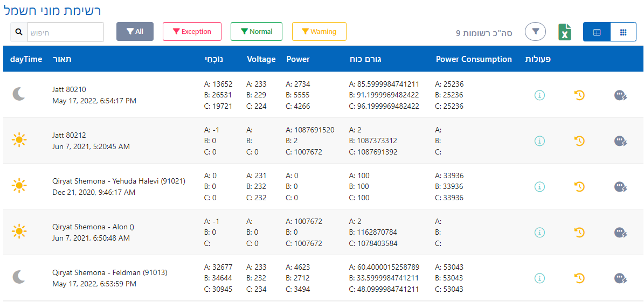Click the dayTime column header

click(x=26, y=59)
